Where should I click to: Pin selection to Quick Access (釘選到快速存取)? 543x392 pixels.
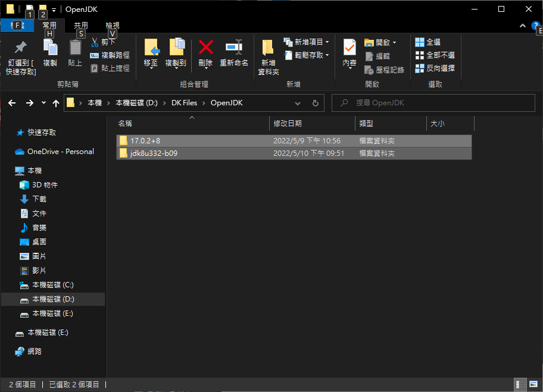20,58
